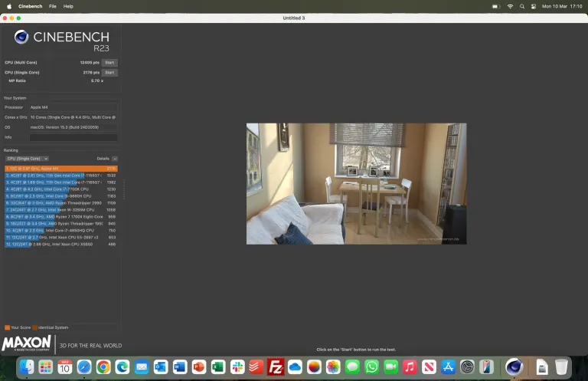Toggle the ranking Details checkbox
This screenshot has width=588, height=381.
pos(115,159)
